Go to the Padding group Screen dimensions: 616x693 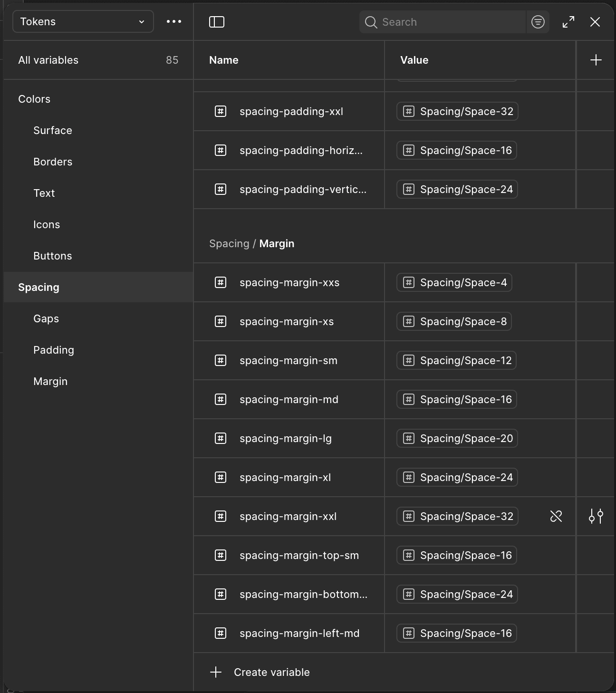click(54, 350)
